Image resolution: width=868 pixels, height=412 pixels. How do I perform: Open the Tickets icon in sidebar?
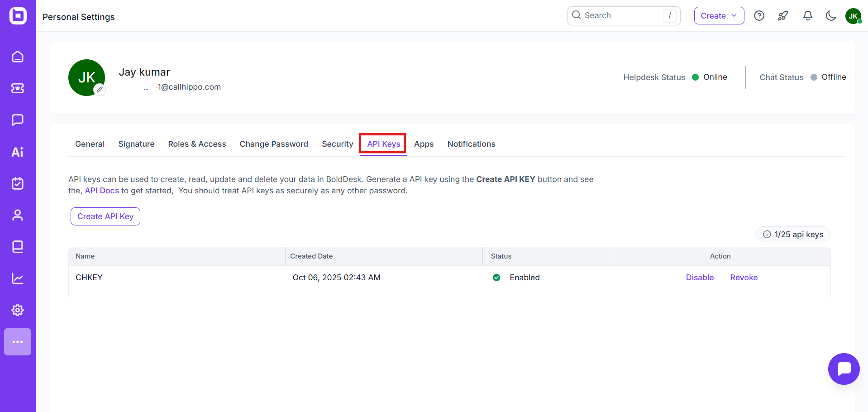click(18, 88)
